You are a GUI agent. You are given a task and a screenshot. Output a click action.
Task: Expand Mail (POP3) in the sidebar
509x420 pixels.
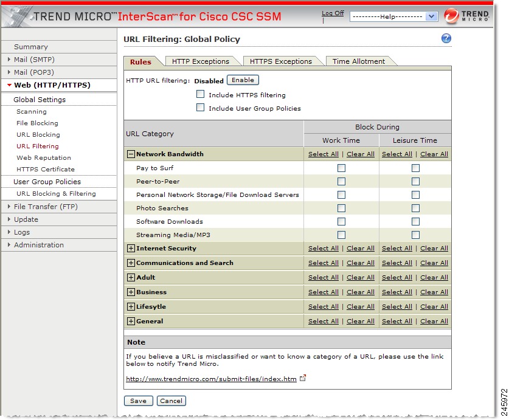tap(9, 72)
